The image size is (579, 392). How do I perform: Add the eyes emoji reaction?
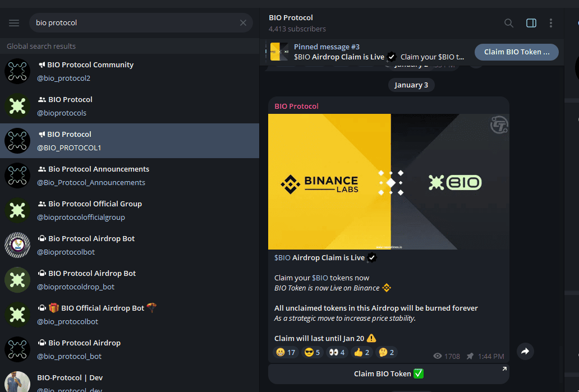[337, 353]
